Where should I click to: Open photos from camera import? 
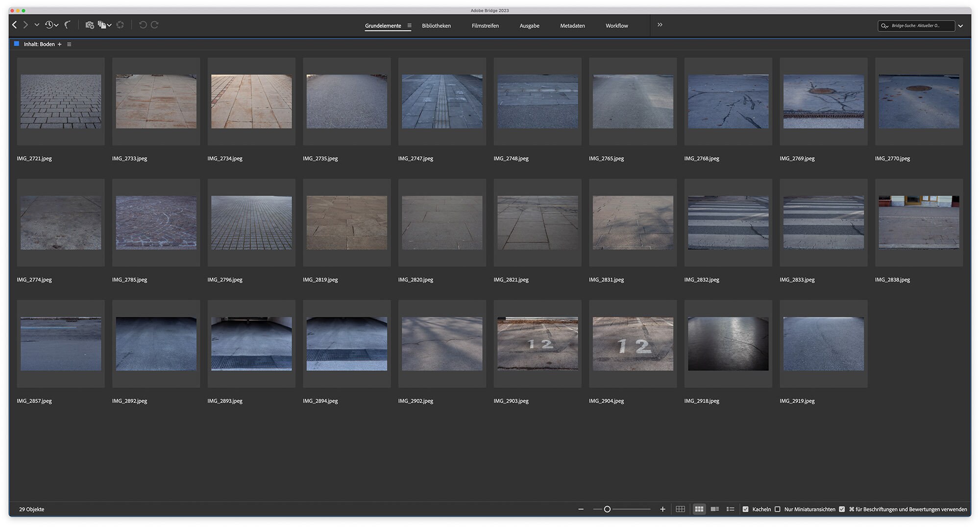[x=90, y=24]
